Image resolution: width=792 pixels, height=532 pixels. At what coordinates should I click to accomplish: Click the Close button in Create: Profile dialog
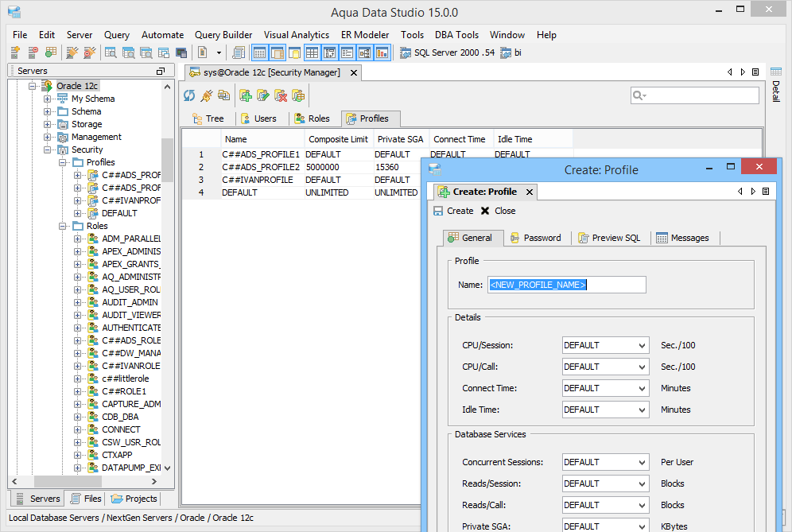coord(498,212)
